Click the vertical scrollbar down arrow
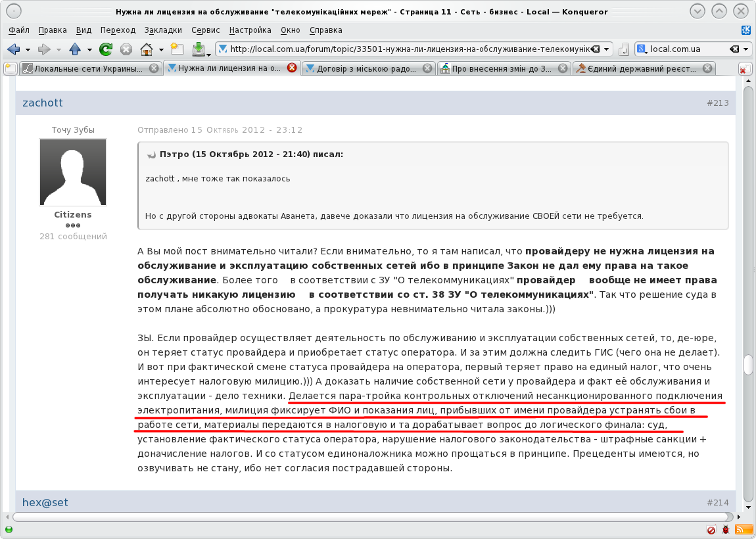Image resolution: width=756 pixels, height=539 pixels. coord(748,507)
